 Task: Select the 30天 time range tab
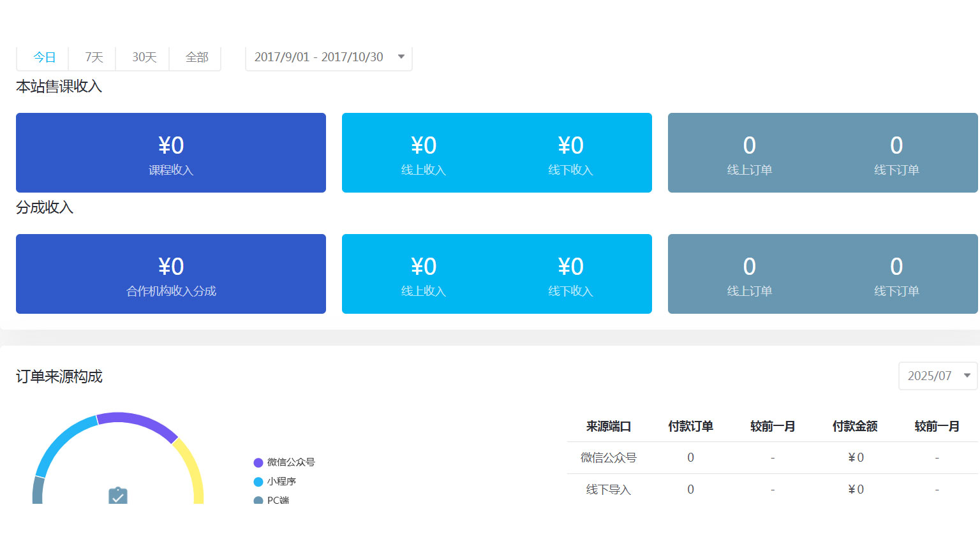click(144, 57)
